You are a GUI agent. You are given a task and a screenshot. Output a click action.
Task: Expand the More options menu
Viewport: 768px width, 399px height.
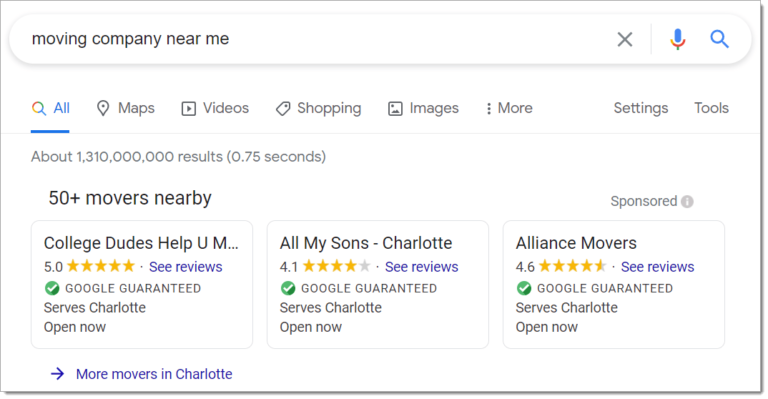coord(508,108)
